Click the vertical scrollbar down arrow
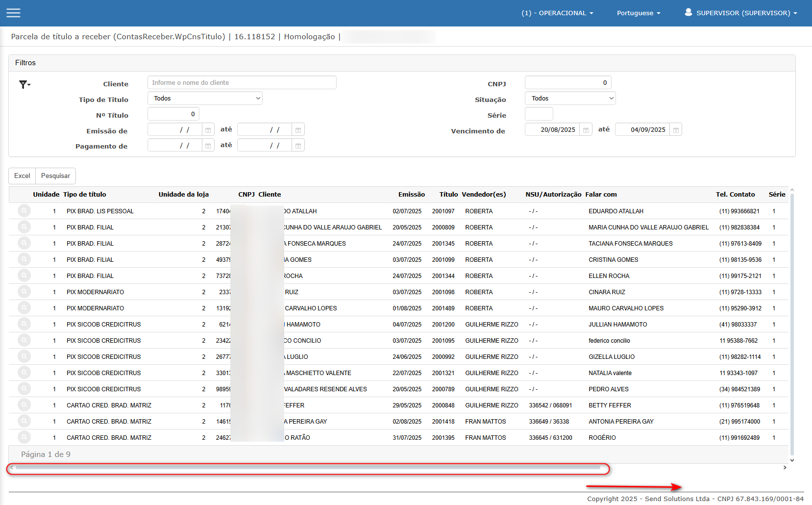 (792, 460)
